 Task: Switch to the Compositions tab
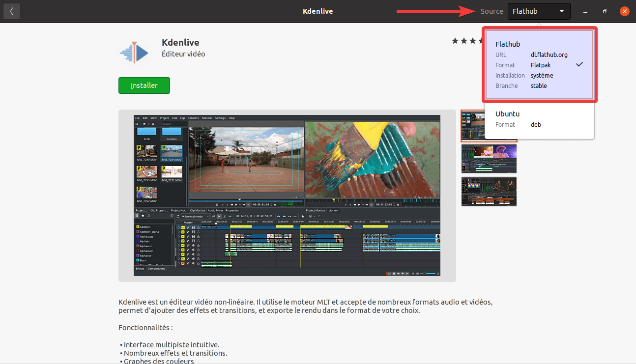point(156,269)
